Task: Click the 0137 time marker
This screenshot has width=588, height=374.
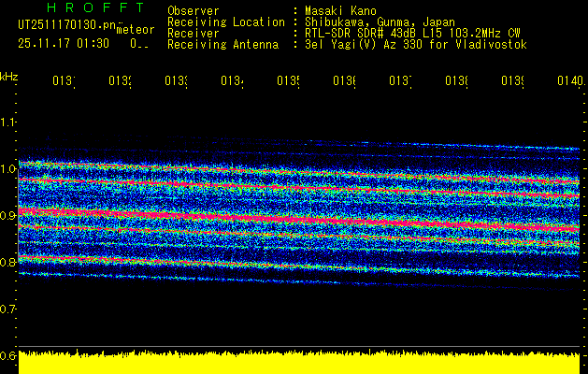Action: point(400,81)
